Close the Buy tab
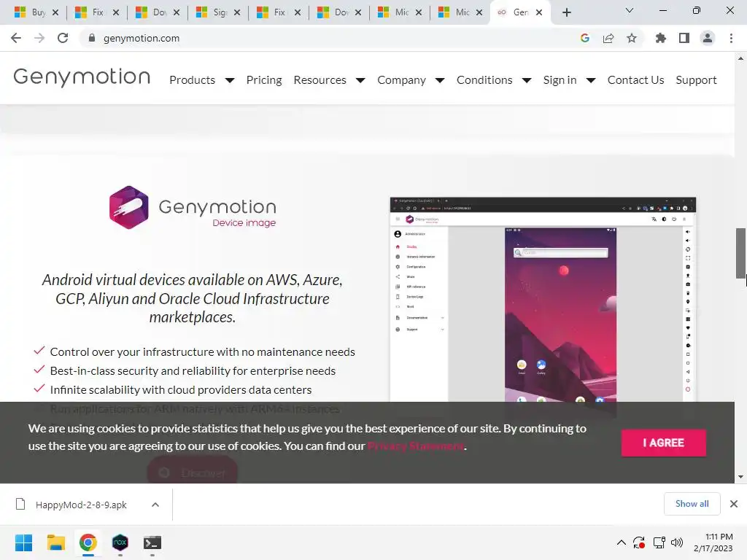This screenshot has width=747, height=560. [55, 12]
